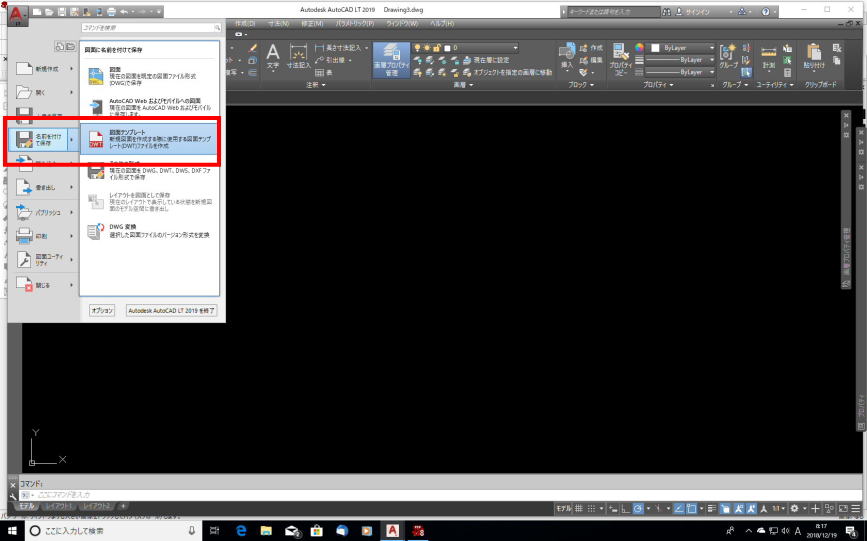Viewport: 867px width, 541px height.
Task: Open the 開く (Open) menu entry
Action: coord(44,92)
